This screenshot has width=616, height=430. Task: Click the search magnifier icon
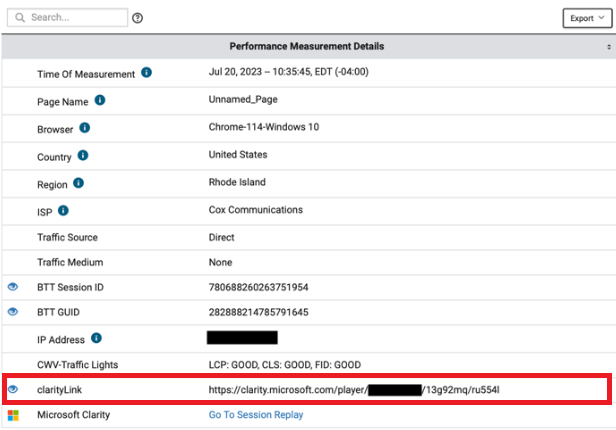coord(20,18)
